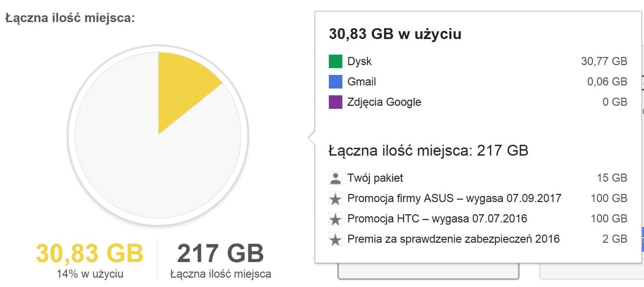Click the purple Zdjęcia Google color square
The height and width of the screenshot is (287, 644).
(335, 102)
